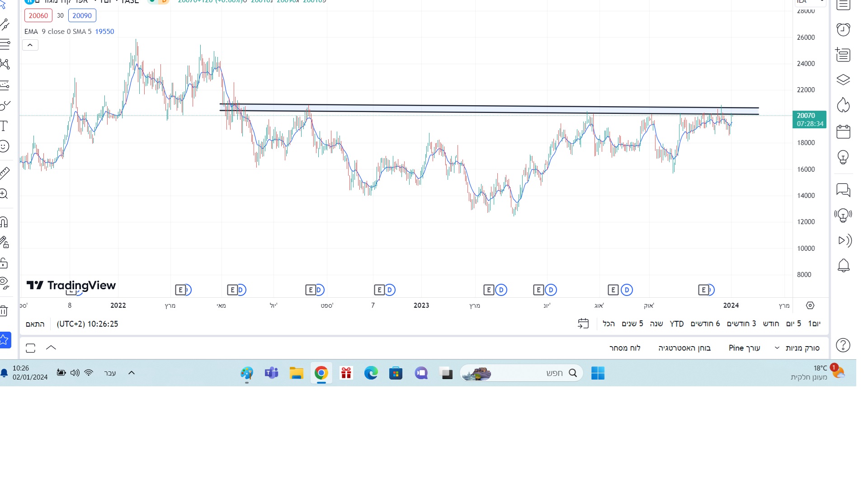Screen dimensions: 868x488
Task: Open the Chat speech bubbles icon
Action: pos(843,190)
